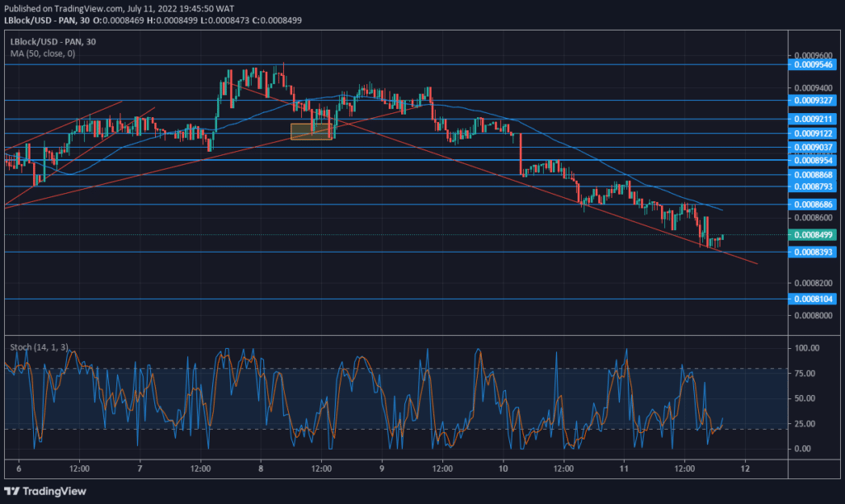Click the 100.00 stochastic scale value
Viewport: 845px width, 504px height.
pos(807,348)
